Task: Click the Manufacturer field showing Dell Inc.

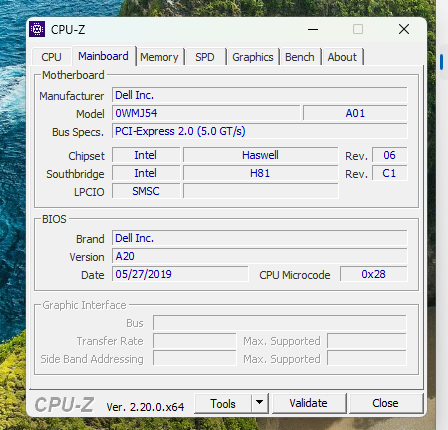Action: coord(260,95)
